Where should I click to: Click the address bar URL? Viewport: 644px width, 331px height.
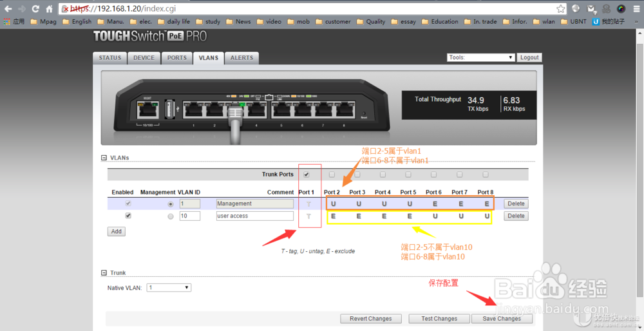(123, 8)
